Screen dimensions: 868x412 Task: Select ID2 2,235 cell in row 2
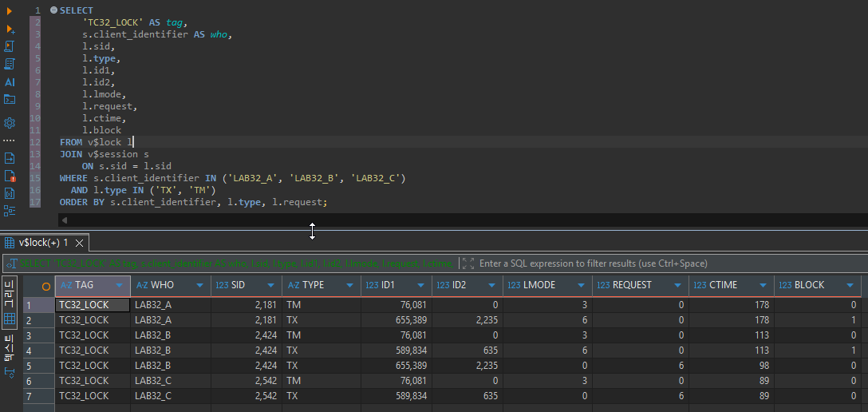click(468, 320)
